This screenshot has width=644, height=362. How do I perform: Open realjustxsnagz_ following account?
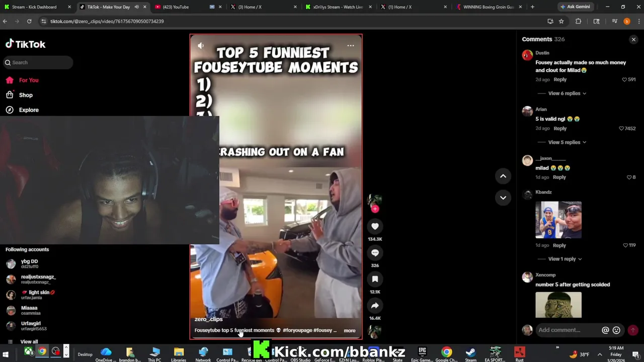coord(31,279)
